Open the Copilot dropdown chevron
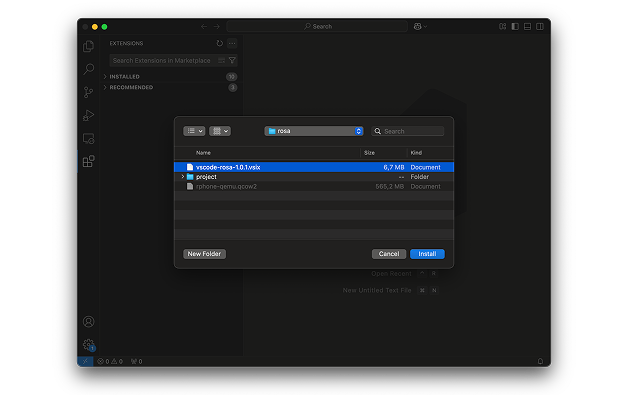Screen dimensions: 628x395 pyautogui.click(x=425, y=26)
